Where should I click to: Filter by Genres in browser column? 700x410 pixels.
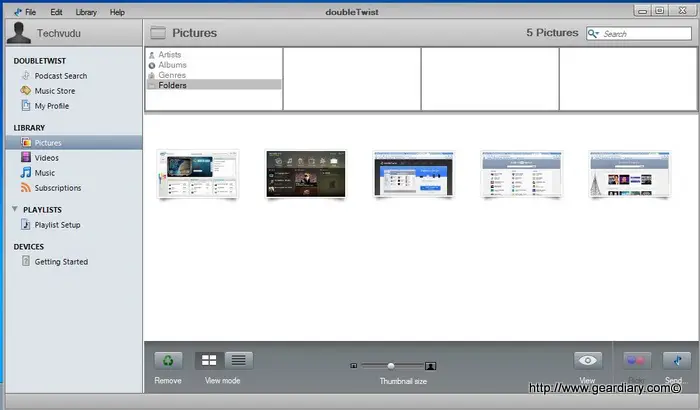click(x=172, y=75)
